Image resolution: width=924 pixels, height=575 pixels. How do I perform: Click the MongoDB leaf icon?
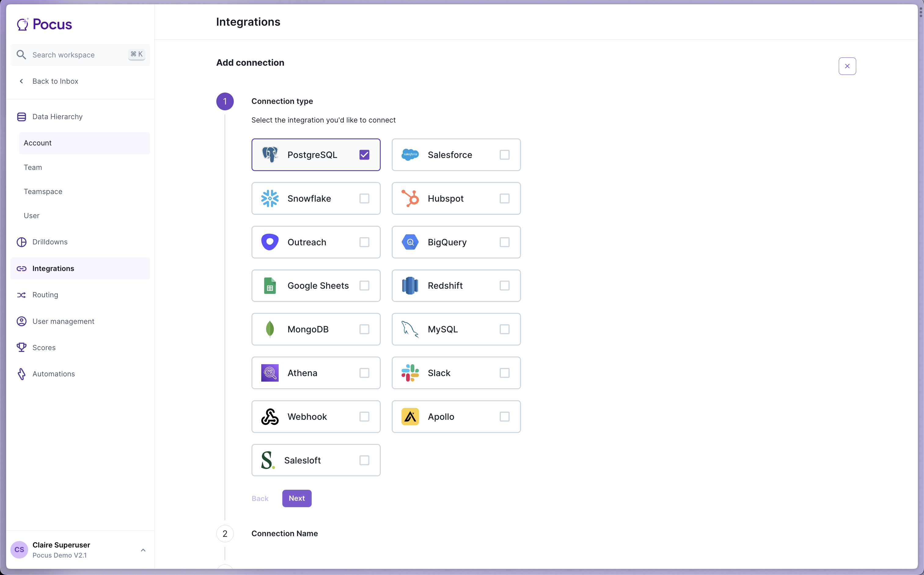coord(269,329)
